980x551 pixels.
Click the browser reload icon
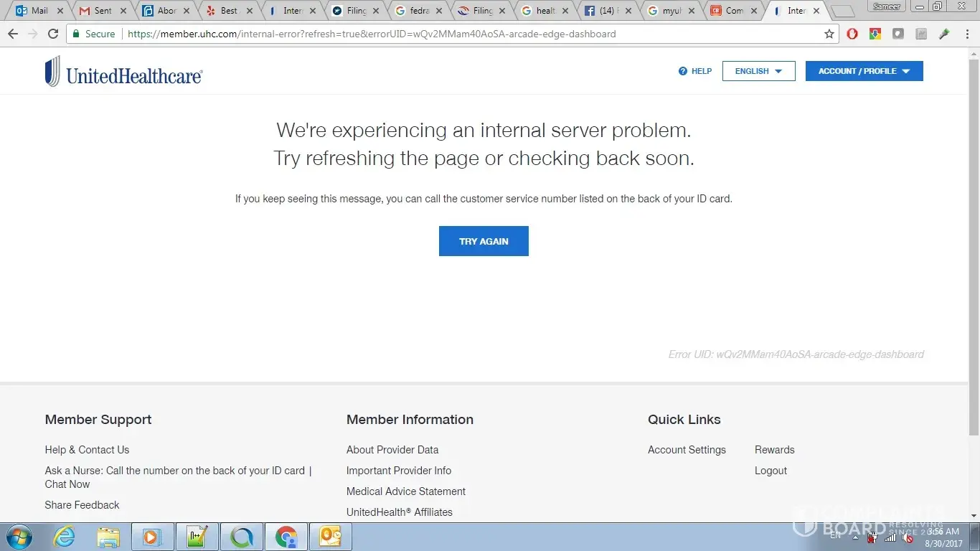click(x=53, y=34)
